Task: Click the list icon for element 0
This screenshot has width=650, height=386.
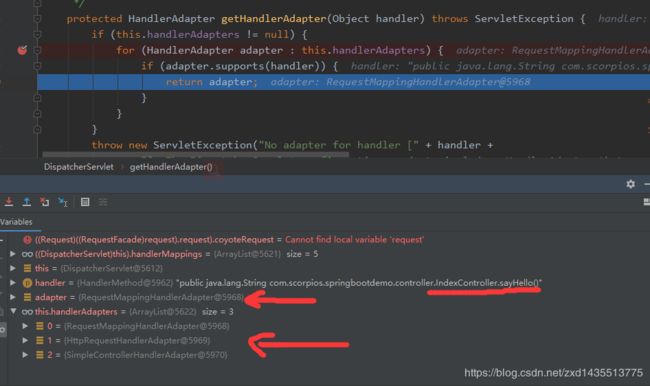Action: tap(39, 326)
